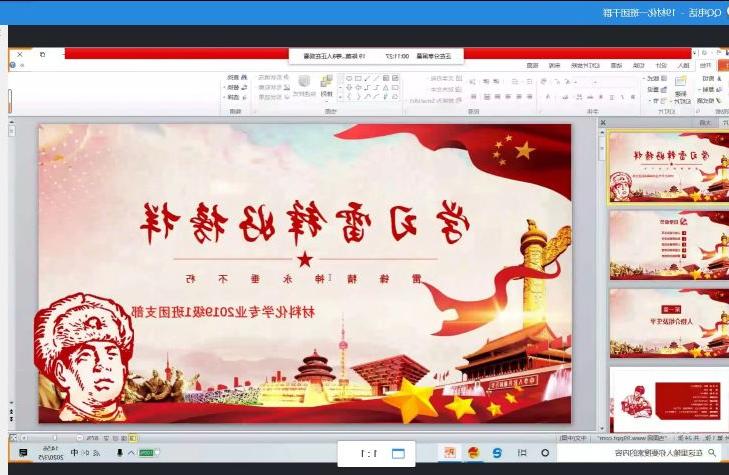Open the Slide Show (幻灯片放映) tab
Screen dimensions: 729x475
[585, 66]
